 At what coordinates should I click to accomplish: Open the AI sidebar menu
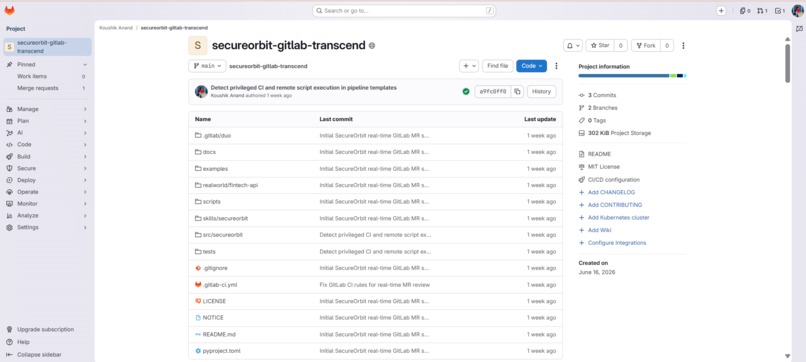(x=47, y=133)
